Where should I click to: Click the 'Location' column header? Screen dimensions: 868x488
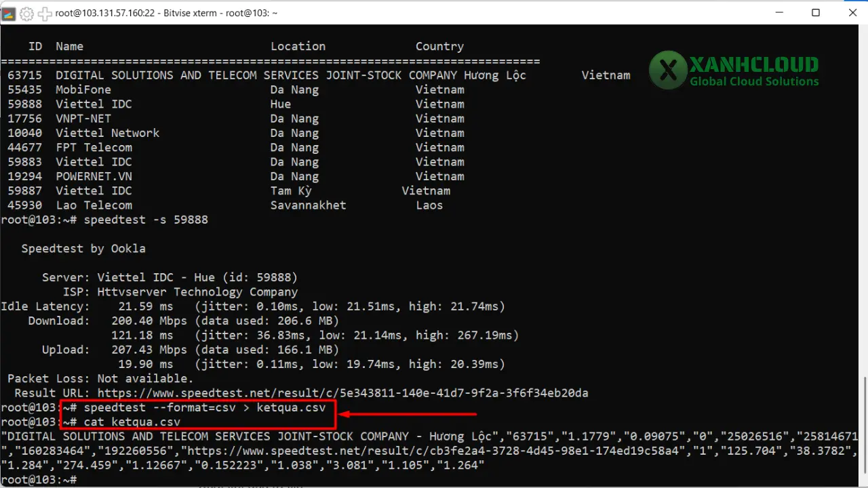pyautogui.click(x=298, y=46)
